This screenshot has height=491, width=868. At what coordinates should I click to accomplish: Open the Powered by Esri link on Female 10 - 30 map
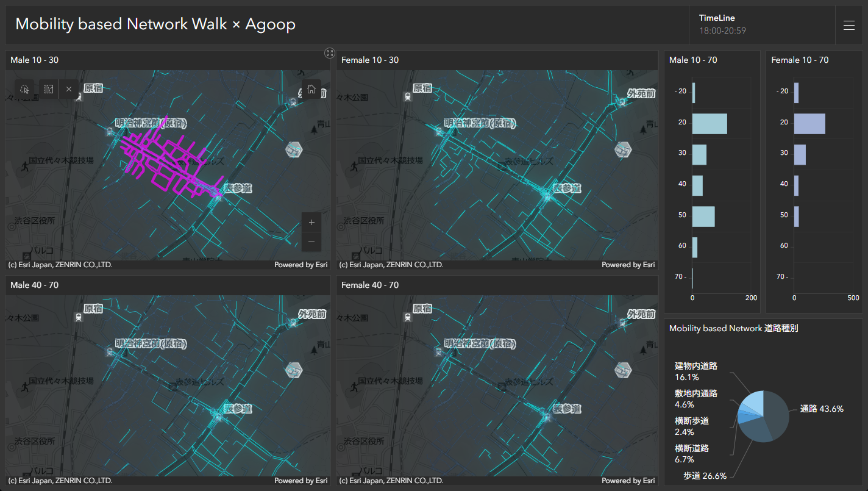(x=628, y=265)
